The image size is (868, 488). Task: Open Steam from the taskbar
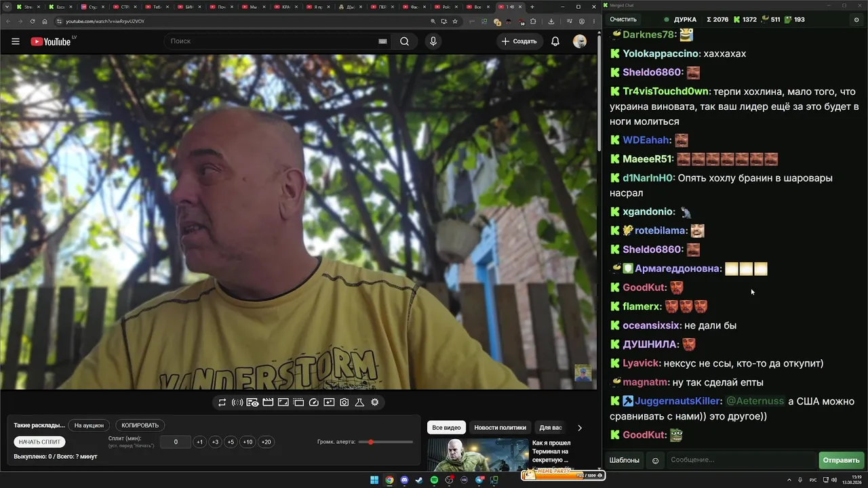click(x=419, y=480)
